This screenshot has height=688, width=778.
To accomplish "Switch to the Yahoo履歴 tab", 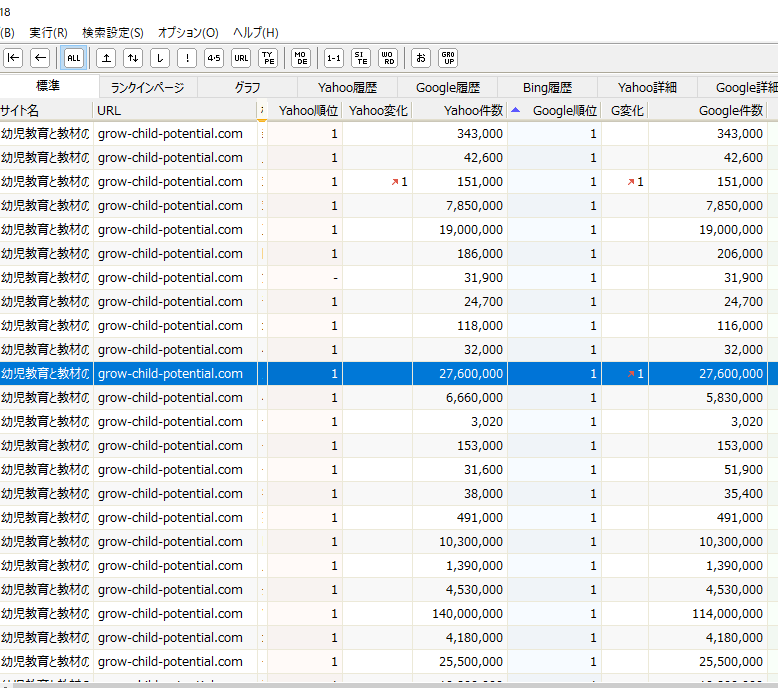I will pyautogui.click(x=347, y=88).
